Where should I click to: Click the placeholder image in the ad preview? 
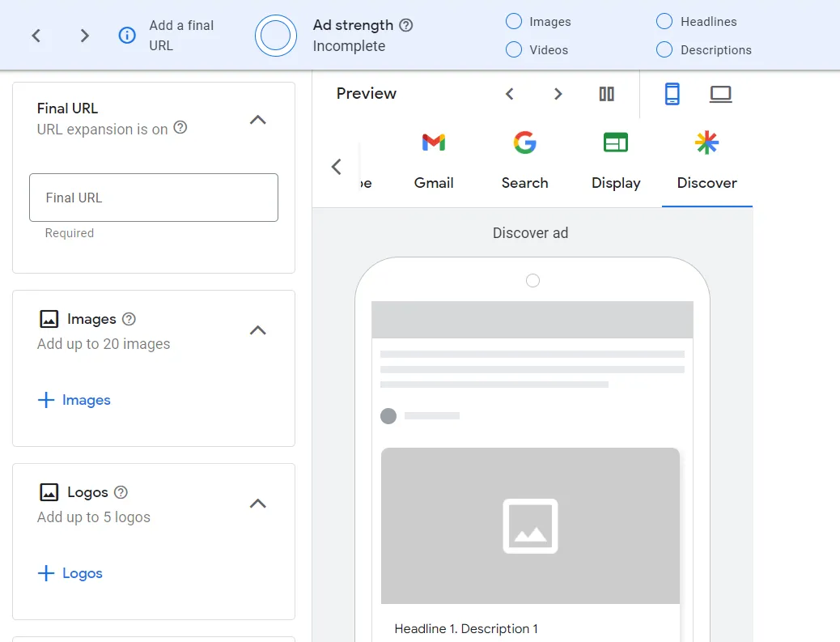pos(530,525)
